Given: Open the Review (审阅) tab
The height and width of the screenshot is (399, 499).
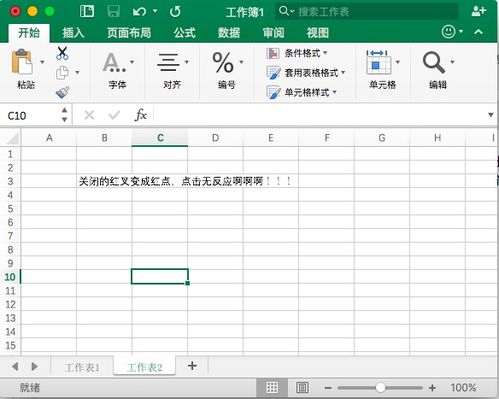Looking at the screenshot, I should click(273, 33).
